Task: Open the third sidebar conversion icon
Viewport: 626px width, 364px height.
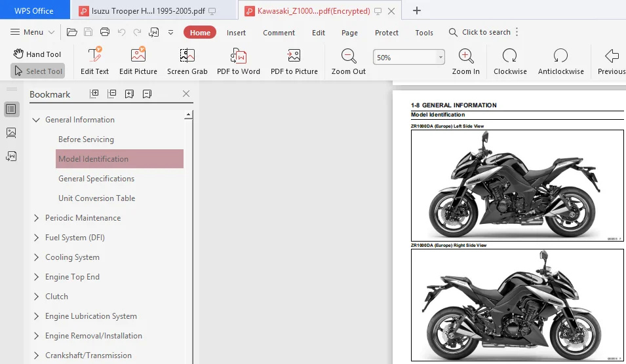Action: pyautogui.click(x=11, y=156)
